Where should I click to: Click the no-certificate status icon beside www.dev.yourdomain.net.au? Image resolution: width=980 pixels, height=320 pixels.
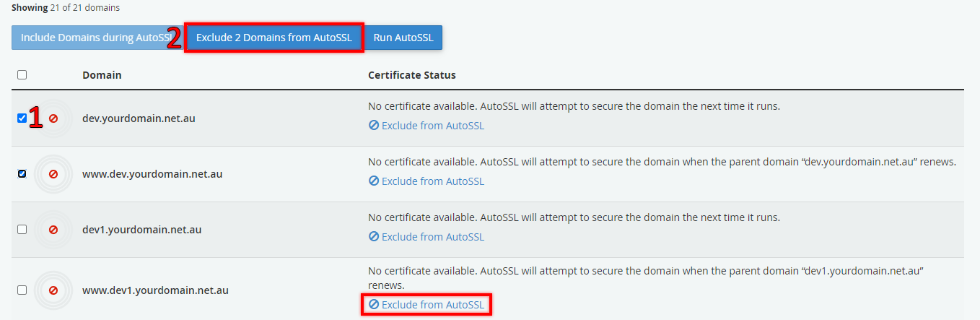point(53,174)
